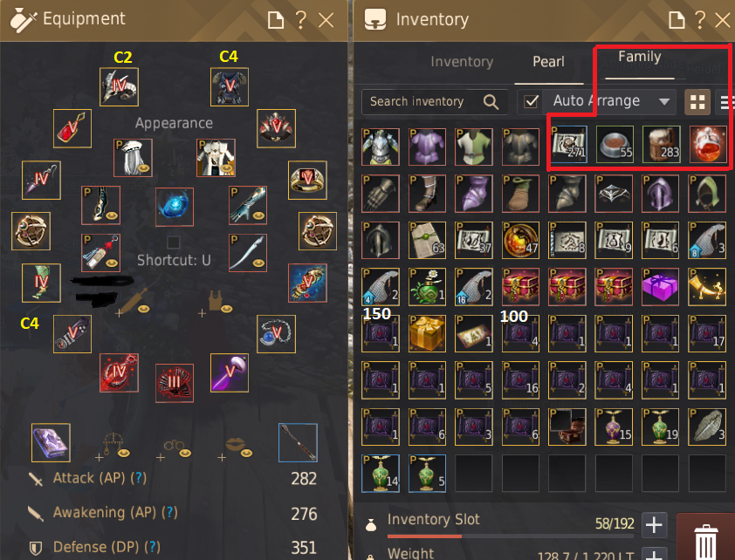Image resolution: width=735 pixels, height=560 pixels.
Task: Open Equipment window help question mark
Action: tap(300, 20)
